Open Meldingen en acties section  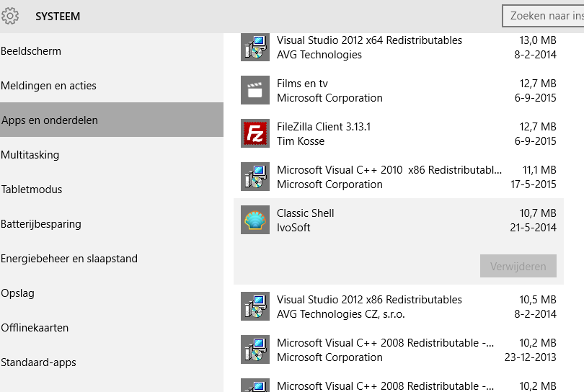[112, 86]
